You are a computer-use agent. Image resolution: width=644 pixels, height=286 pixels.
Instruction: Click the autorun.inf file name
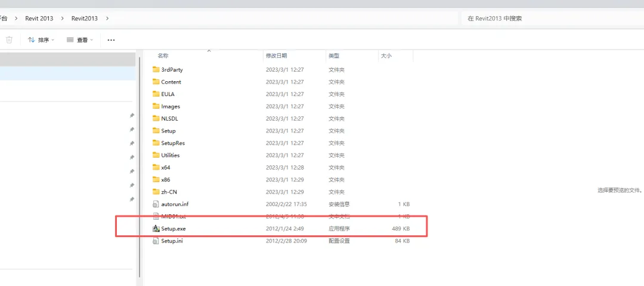(175, 204)
